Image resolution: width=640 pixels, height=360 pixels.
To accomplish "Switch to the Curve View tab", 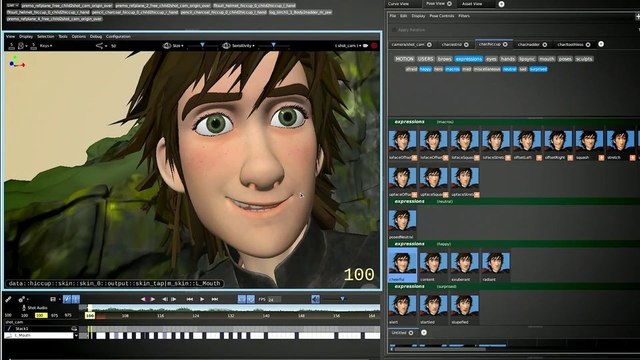I will (398, 4).
